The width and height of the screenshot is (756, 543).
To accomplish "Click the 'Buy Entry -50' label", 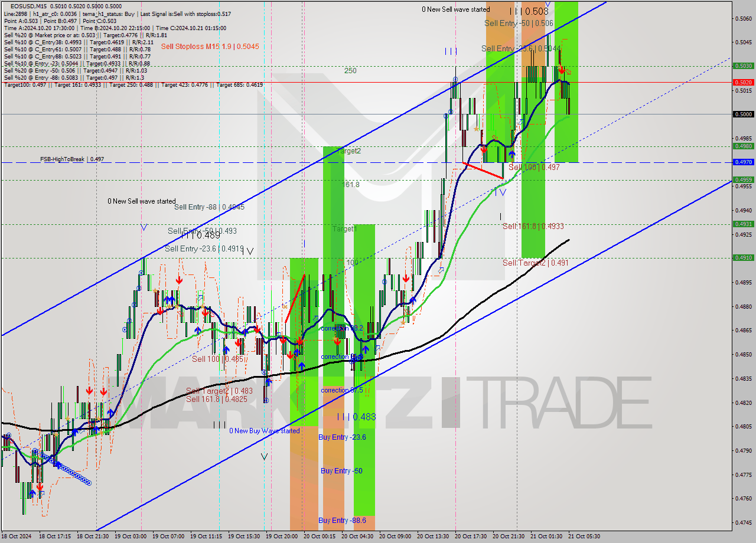I will point(341,470).
